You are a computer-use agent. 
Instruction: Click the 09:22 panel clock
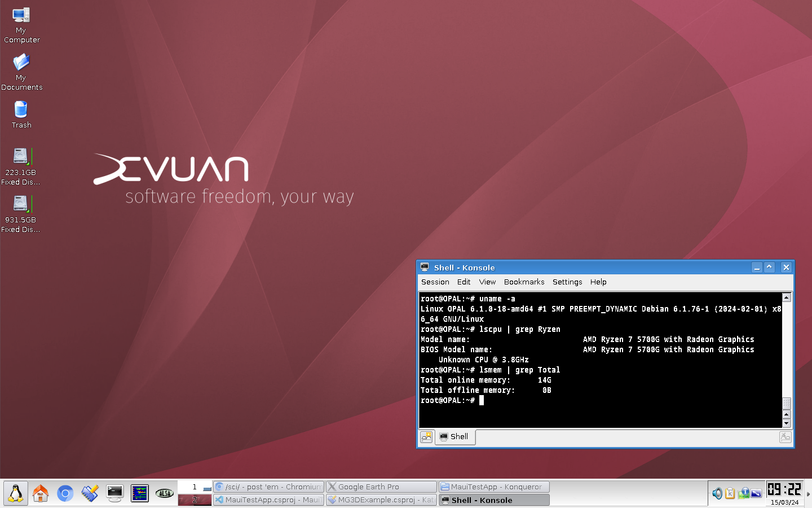pos(784,490)
